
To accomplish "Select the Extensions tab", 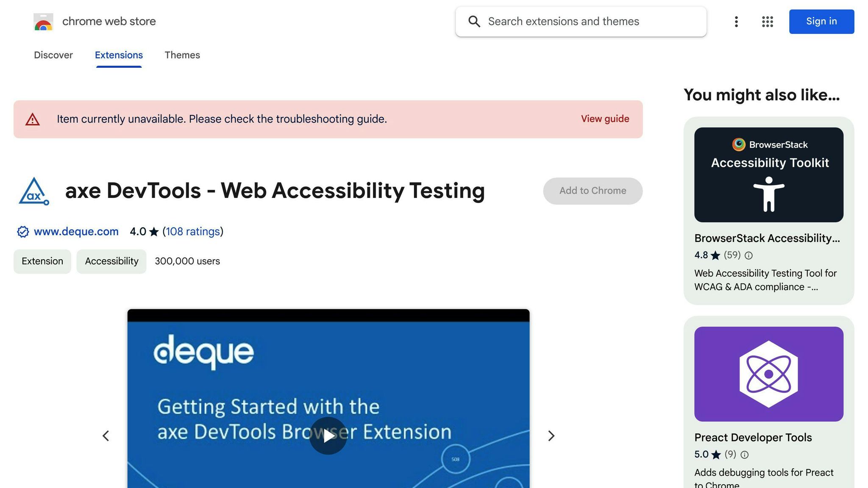I will pyautogui.click(x=119, y=55).
